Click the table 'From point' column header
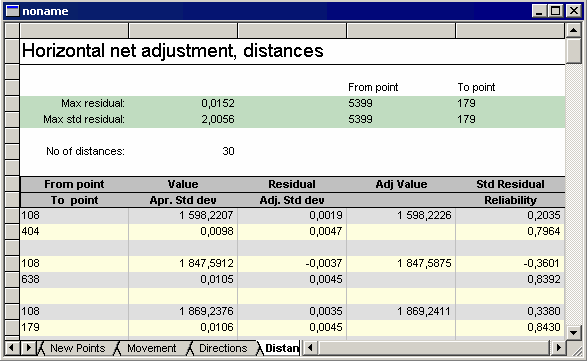This screenshot has height=361, width=587. [74, 184]
